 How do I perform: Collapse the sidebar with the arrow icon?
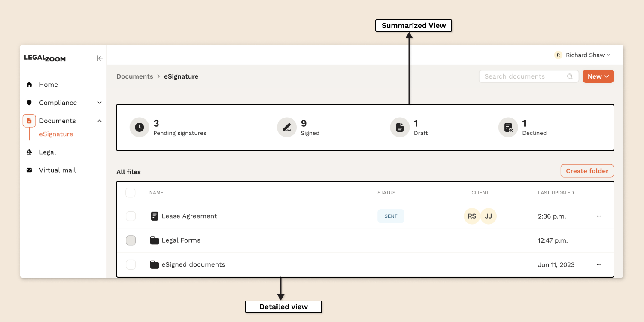(x=100, y=58)
